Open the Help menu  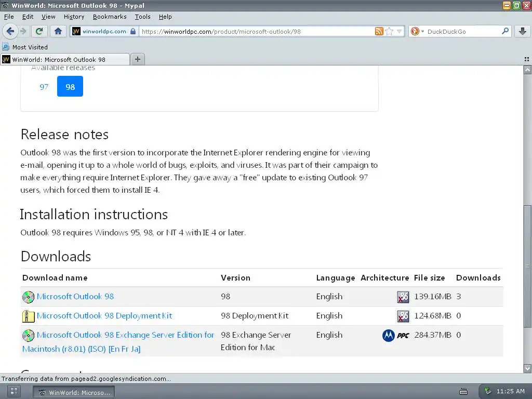point(165,17)
